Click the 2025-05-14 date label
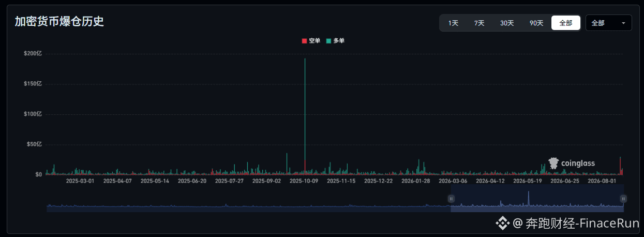The height and width of the screenshot is (237, 644). (x=155, y=181)
